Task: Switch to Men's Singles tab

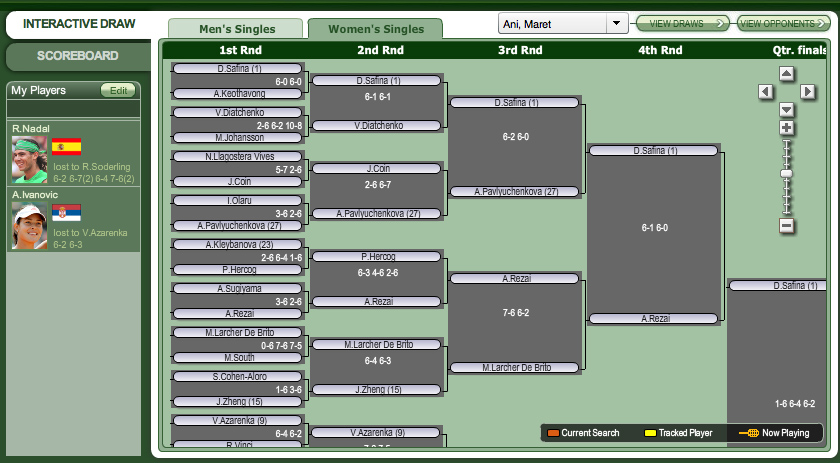Action: [x=235, y=29]
